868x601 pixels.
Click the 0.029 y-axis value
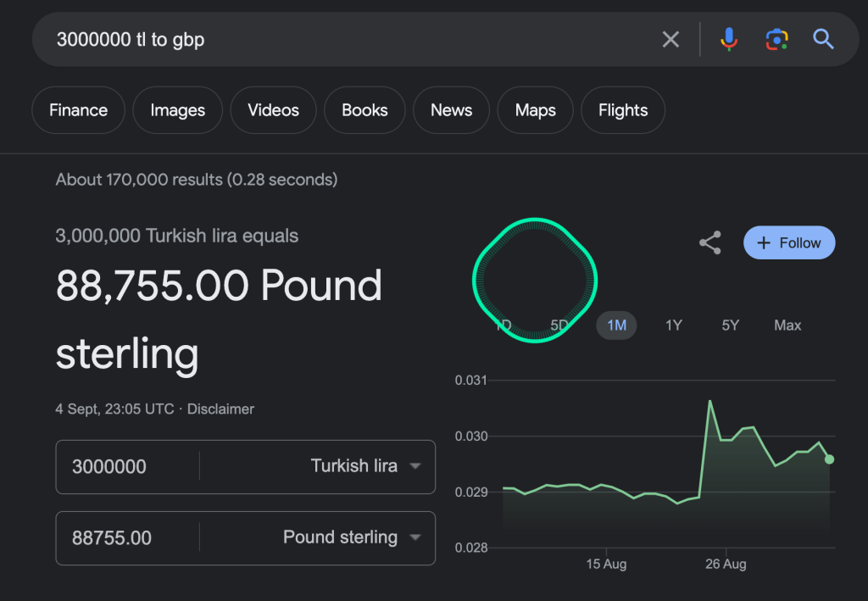pos(471,492)
